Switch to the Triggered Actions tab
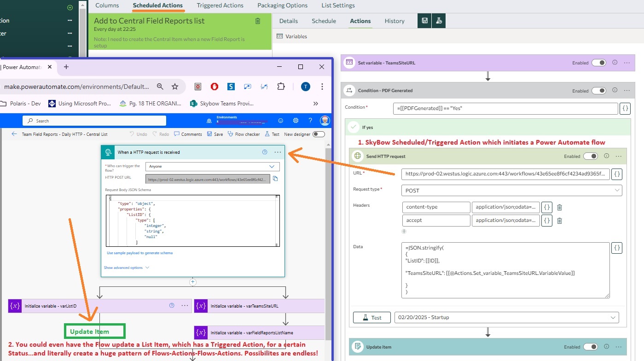This screenshot has width=644, height=361. [x=220, y=6]
